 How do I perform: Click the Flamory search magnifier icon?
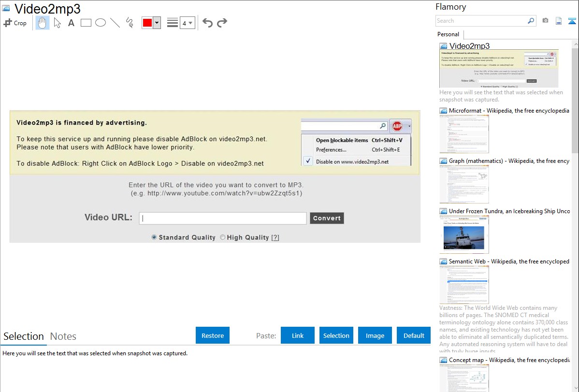531,21
